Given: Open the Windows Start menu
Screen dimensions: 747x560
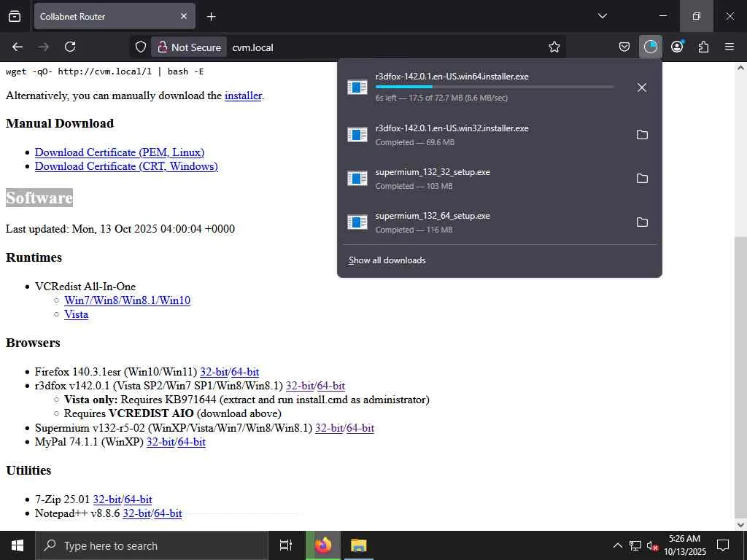Looking at the screenshot, I should click(18, 545).
